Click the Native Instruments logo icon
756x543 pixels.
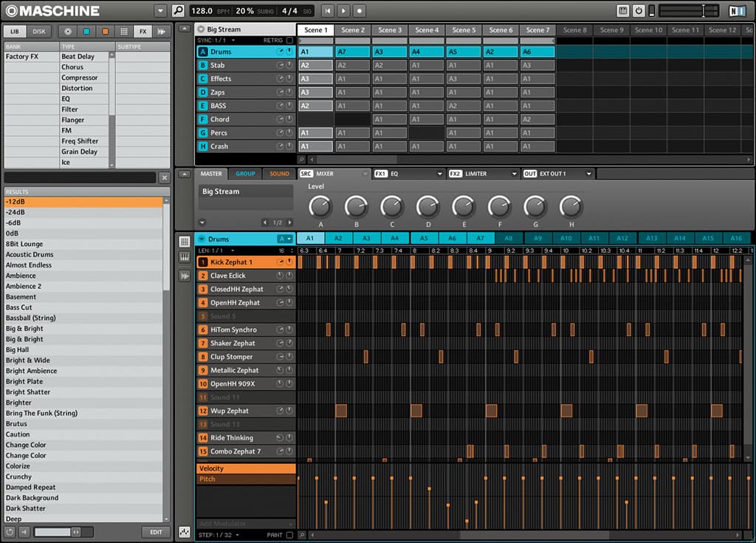pos(737,10)
